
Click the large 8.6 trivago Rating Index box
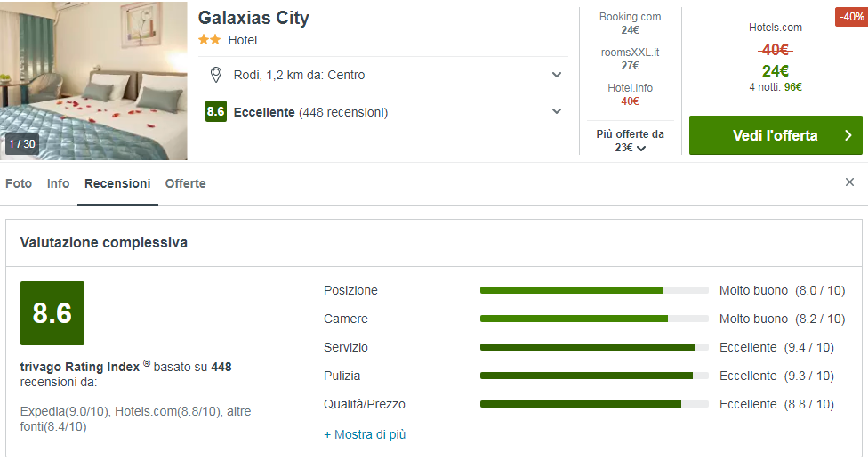tap(52, 313)
